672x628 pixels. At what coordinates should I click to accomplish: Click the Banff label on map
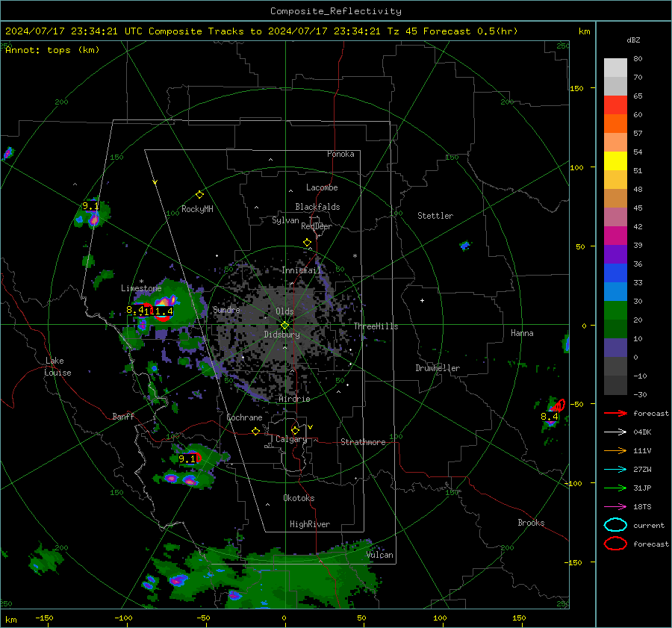tap(123, 416)
